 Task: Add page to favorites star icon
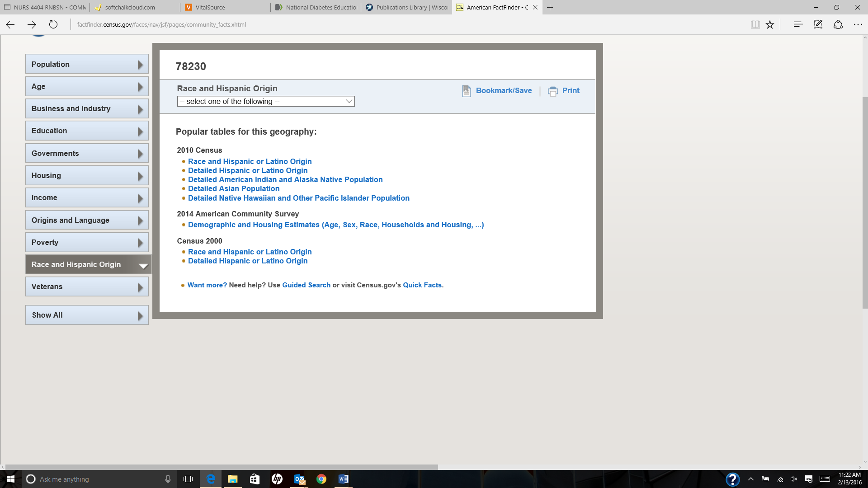(x=770, y=24)
